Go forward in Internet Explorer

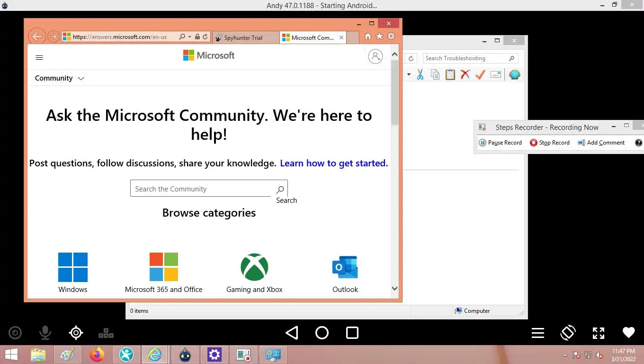[53, 36]
